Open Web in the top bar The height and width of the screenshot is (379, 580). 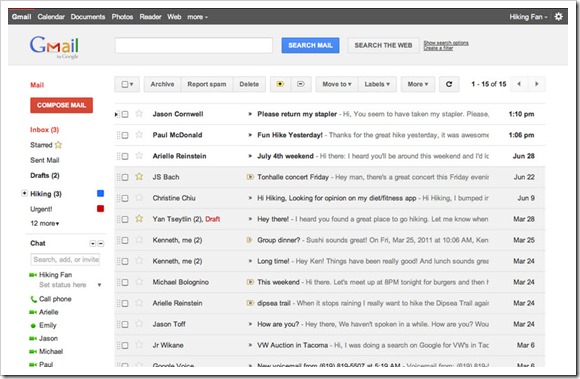(174, 17)
